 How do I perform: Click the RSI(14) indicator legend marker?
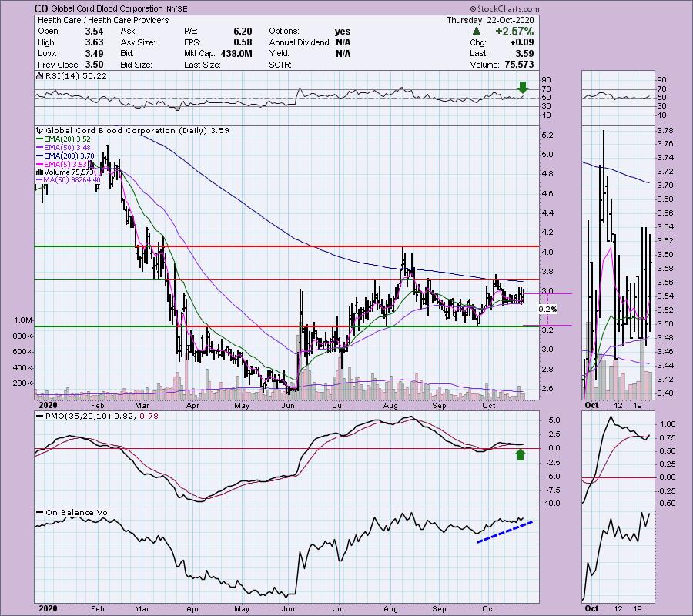[38, 78]
